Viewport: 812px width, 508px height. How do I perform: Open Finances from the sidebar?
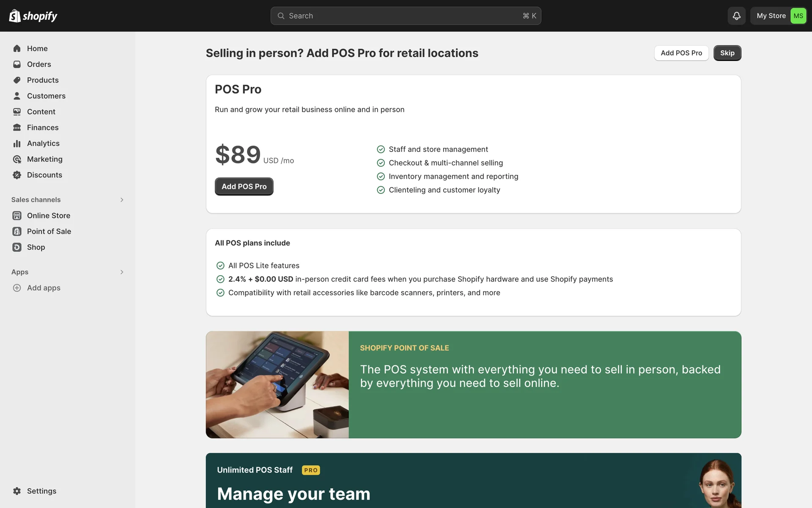43,127
